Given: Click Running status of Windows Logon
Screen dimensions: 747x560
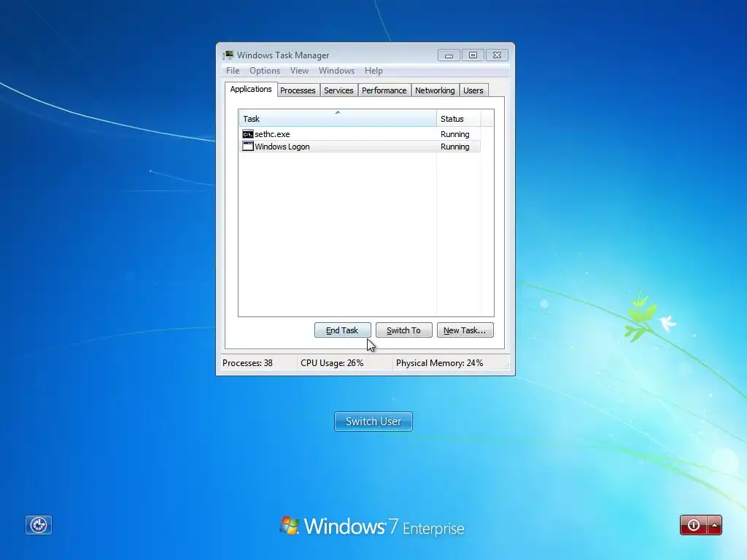Looking at the screenshot, I should [x=455, y=147].
